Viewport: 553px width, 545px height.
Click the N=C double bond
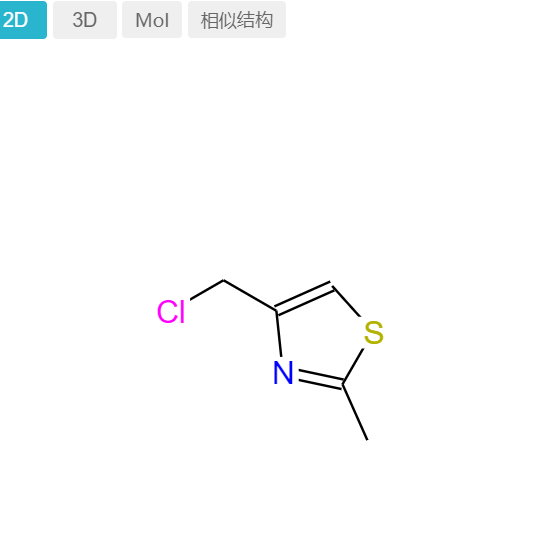click(320, 379)
